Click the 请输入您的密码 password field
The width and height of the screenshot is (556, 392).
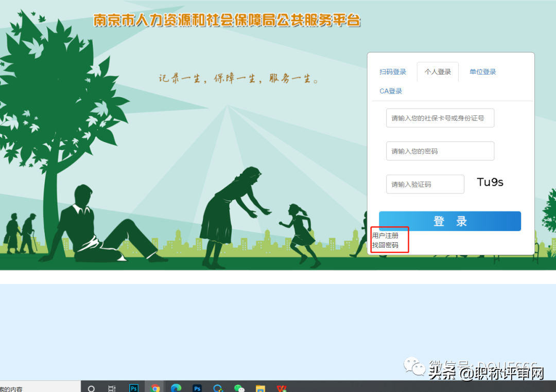[x=440, y=151]
